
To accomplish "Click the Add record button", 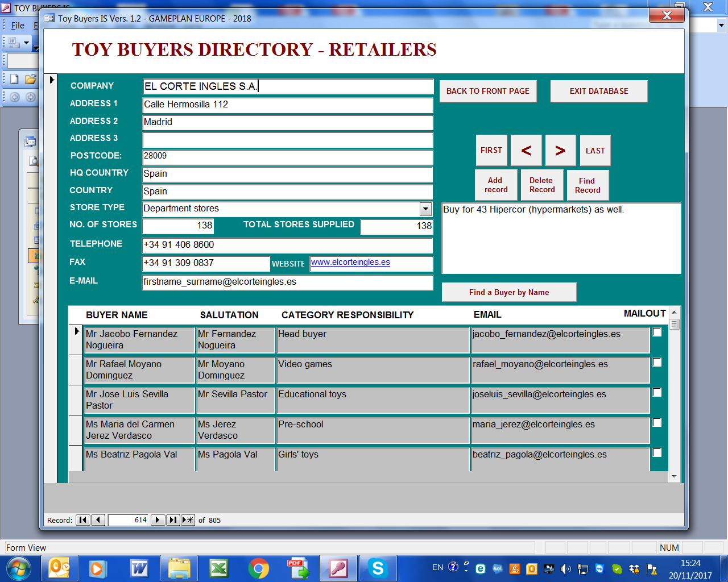I will pos(496,185).
